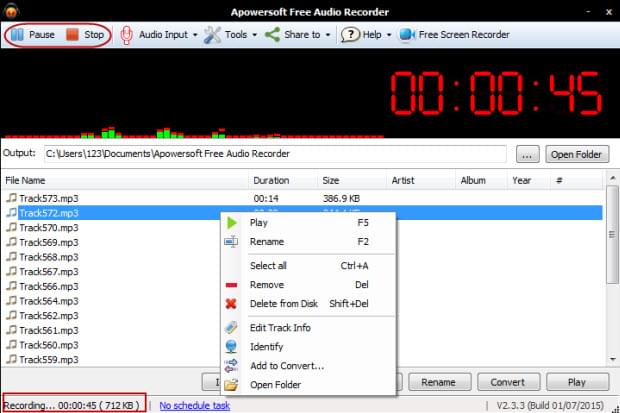Sort by Album column header

tap(481, 180)
